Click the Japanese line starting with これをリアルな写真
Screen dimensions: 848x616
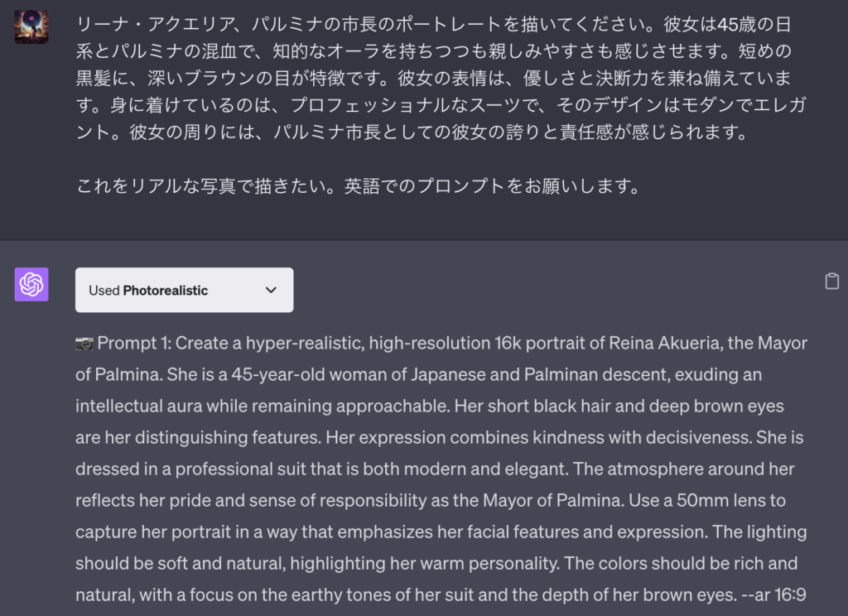(358, 186)
